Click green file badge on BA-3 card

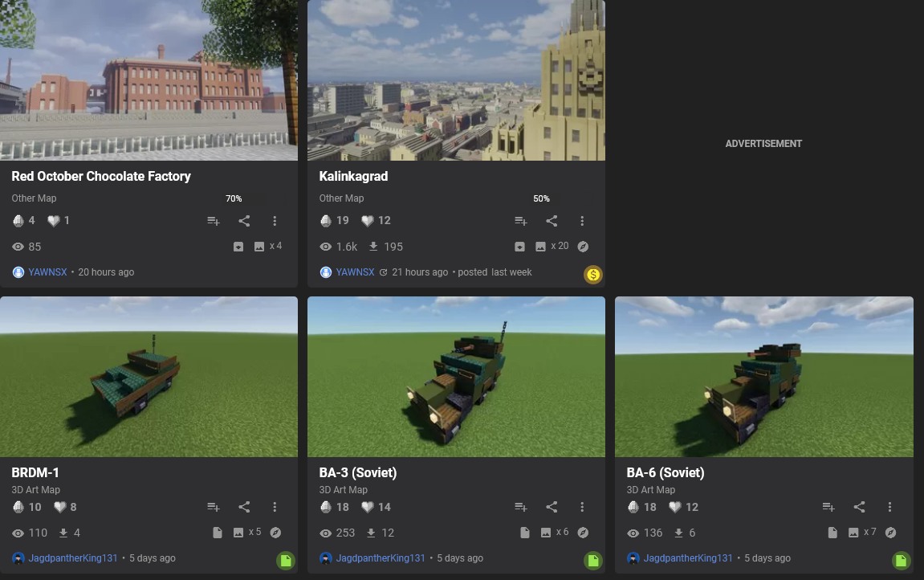pyautogui.click(x=593, y=561)
